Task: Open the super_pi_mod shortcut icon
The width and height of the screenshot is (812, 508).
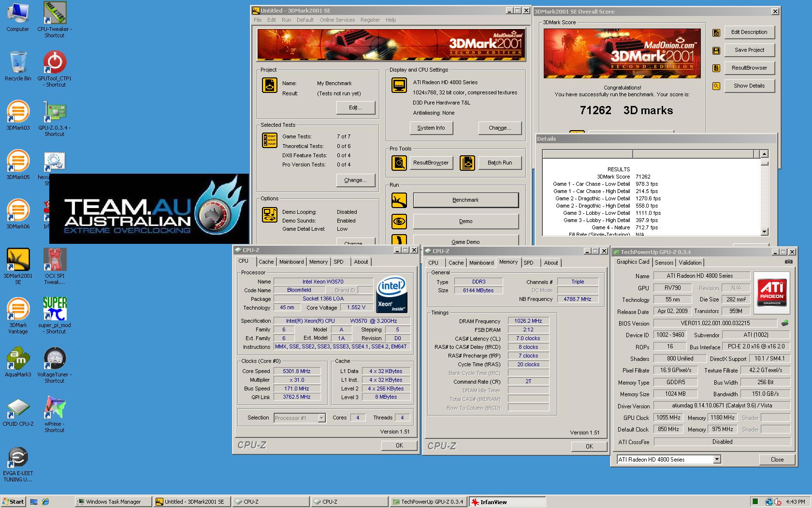Action: 55,315
